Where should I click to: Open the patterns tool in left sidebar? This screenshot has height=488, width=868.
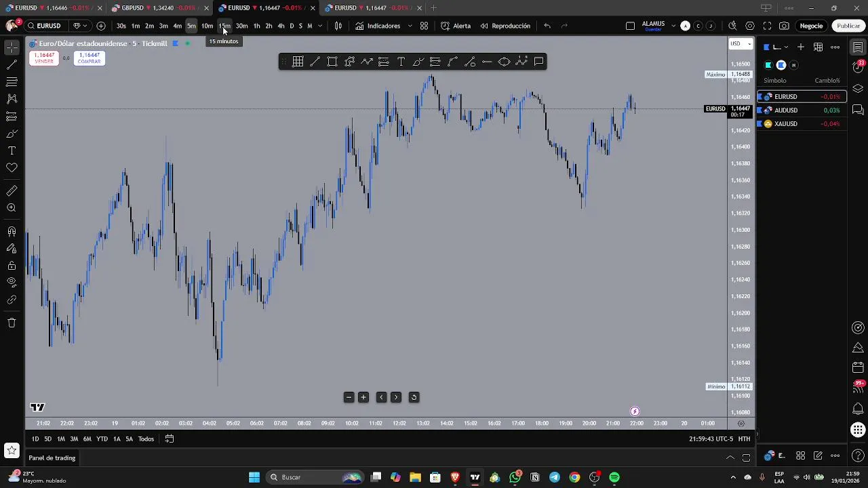(x=12, y=99)
